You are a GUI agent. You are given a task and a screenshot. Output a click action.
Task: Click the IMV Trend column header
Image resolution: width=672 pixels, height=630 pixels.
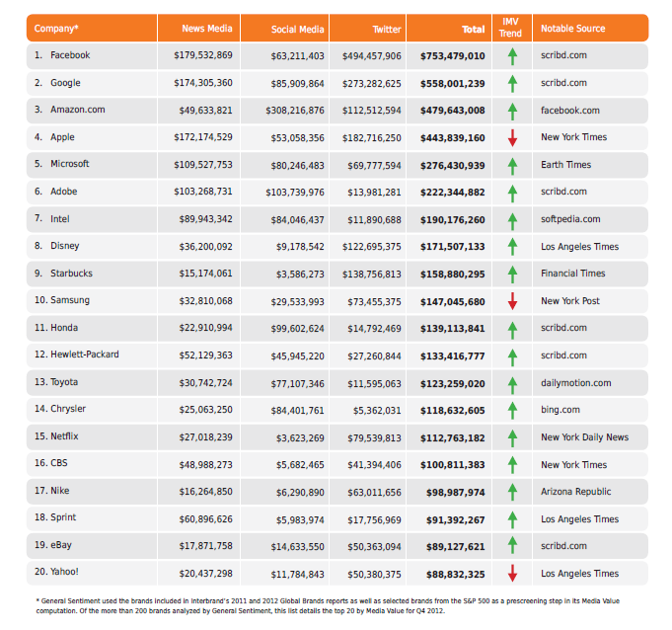(x=512, y=29)
